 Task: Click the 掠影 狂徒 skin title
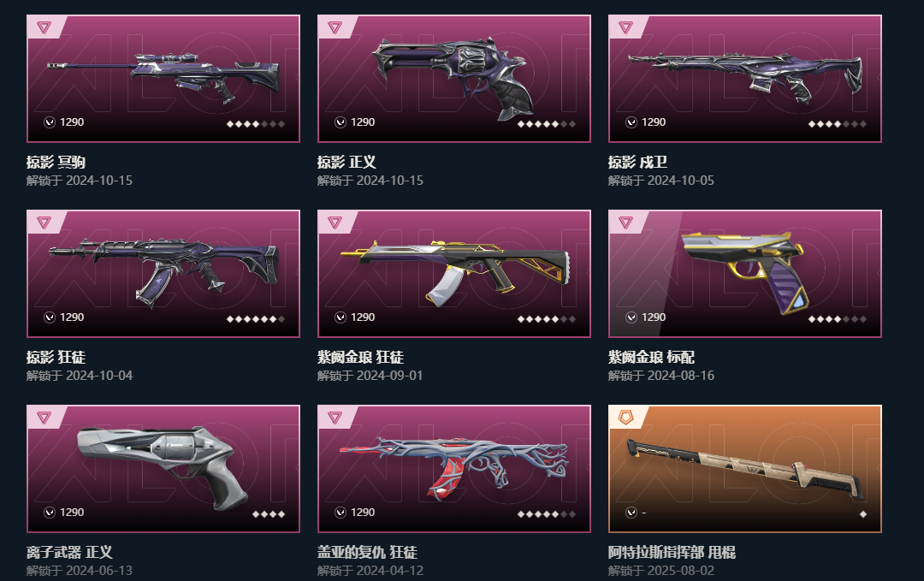pyautogui.click(x=56, y=357)
